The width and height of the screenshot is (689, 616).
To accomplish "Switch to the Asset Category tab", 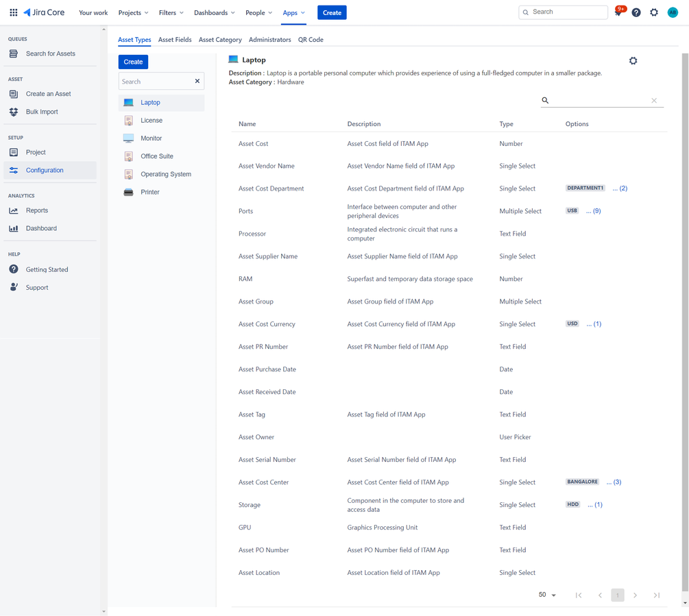I will 220,40.
